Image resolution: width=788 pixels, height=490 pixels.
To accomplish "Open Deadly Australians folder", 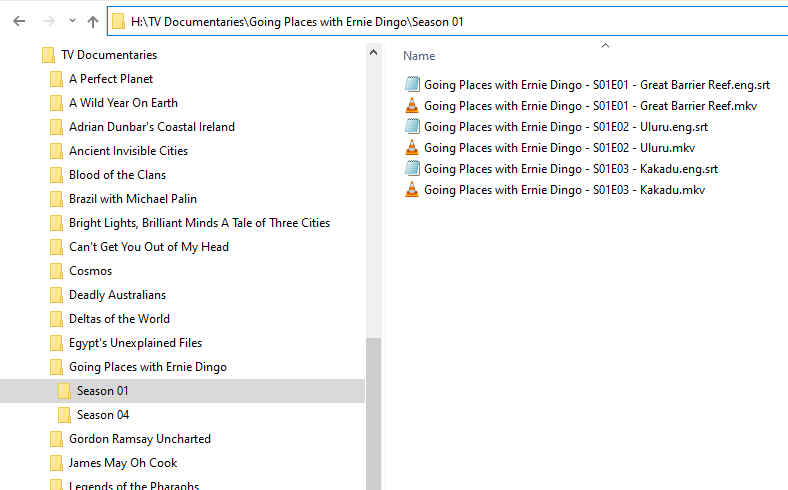I will pos(118,295).
